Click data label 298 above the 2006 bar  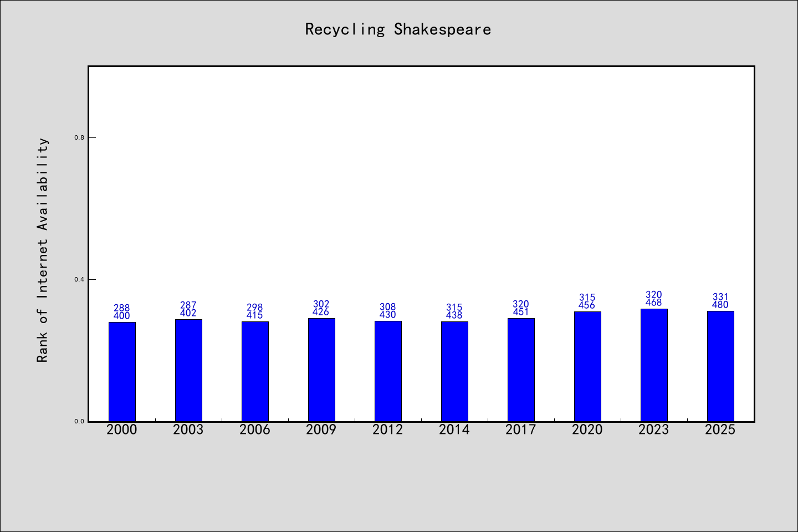click(x=255, y=308)
